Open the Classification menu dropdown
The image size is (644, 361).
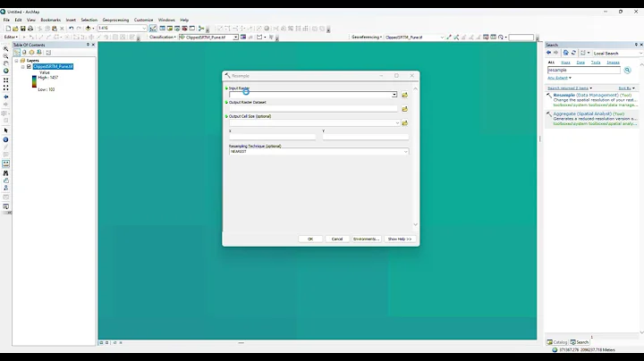(163, 37)
